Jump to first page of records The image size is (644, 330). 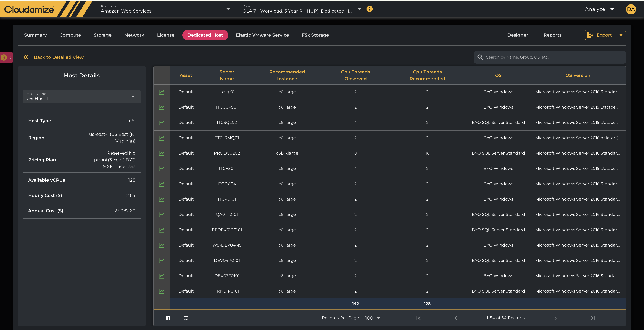(418, 318)
